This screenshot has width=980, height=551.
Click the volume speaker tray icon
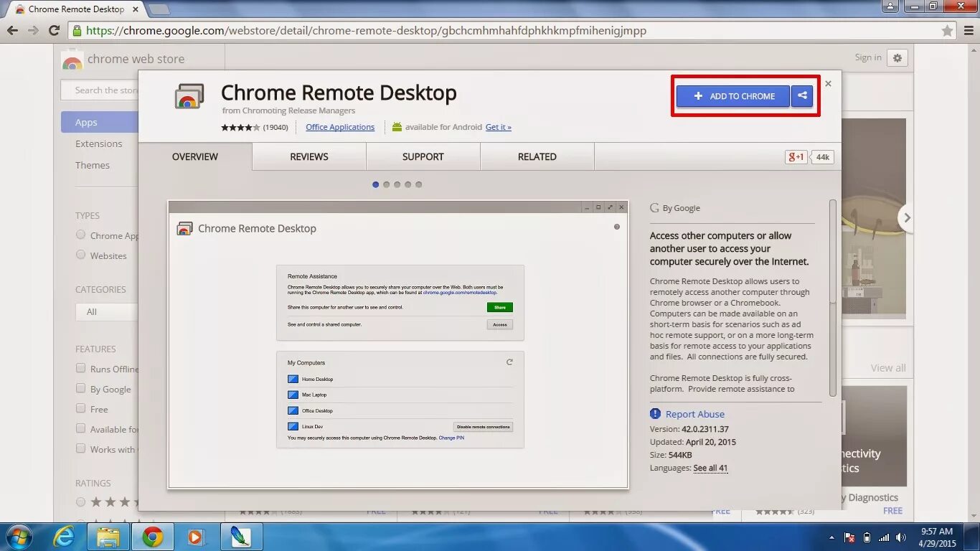tap(900, 537)
